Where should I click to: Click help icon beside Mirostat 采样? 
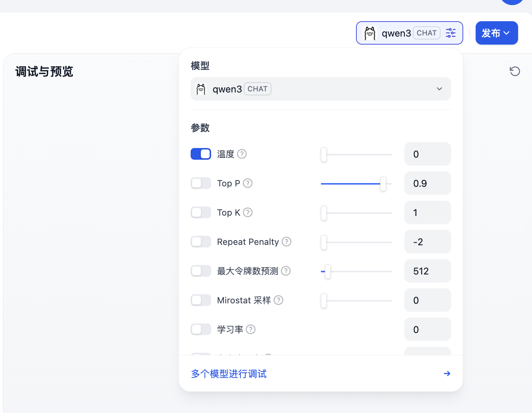pyautogui.click(x=278, y=300)
